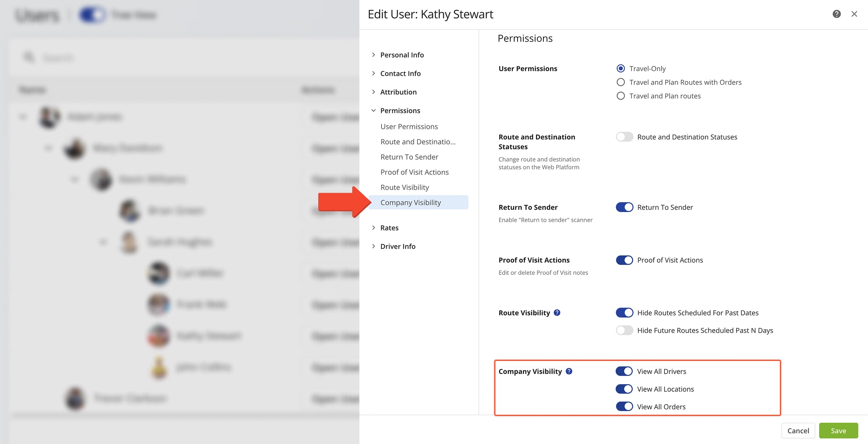Turn off the View All Orders toggle
The width and height of the screenshot is (868, 444).
pyautogui.click(x=624, y=406)
